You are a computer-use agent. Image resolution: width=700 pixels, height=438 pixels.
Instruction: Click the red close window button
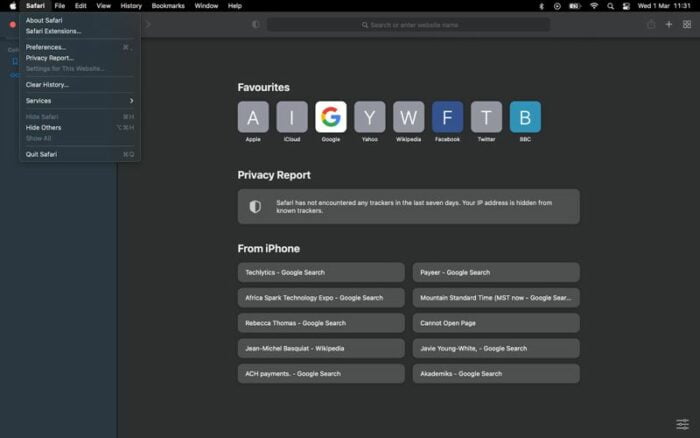tap(12, 25)
